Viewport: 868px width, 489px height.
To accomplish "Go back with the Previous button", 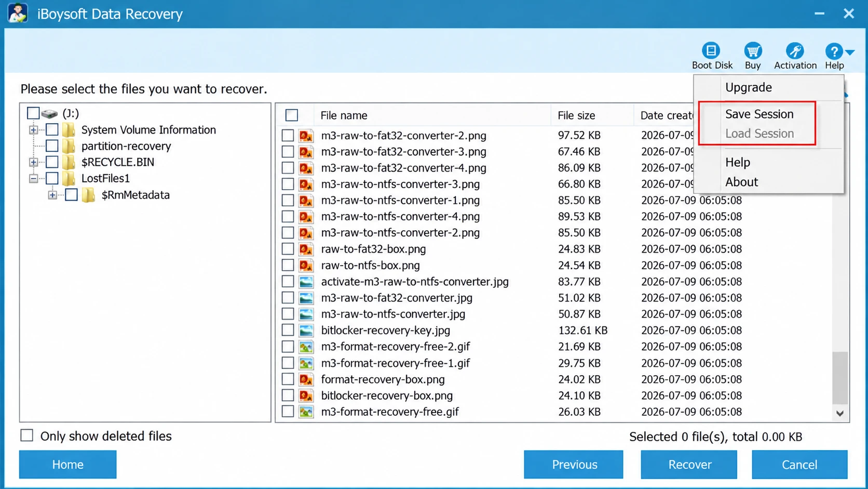I will 574,464.
